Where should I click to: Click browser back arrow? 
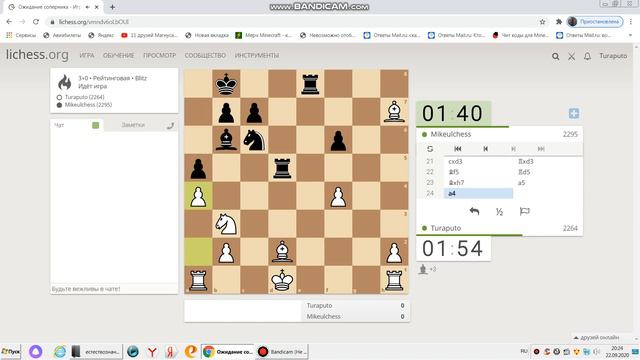tap(9, 22)
